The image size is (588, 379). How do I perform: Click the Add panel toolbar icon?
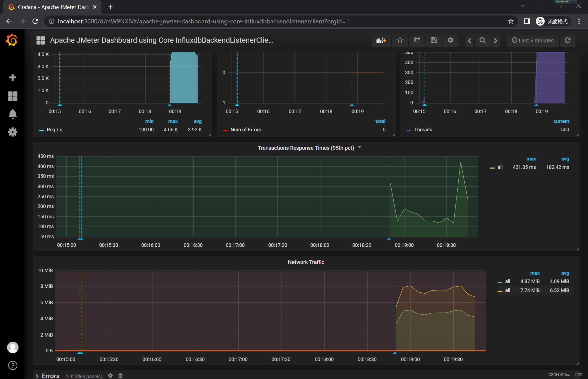pyautogui.click(x=381, y=40)
